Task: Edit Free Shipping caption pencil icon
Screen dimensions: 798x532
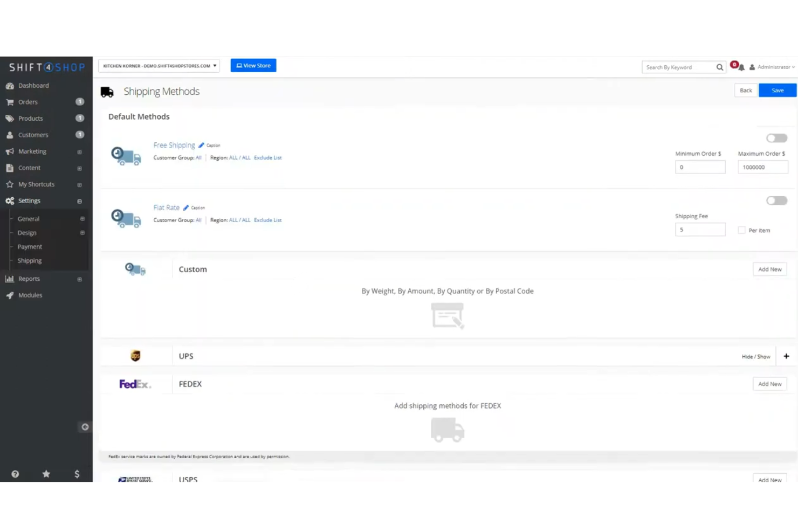Action: [201, 146]
